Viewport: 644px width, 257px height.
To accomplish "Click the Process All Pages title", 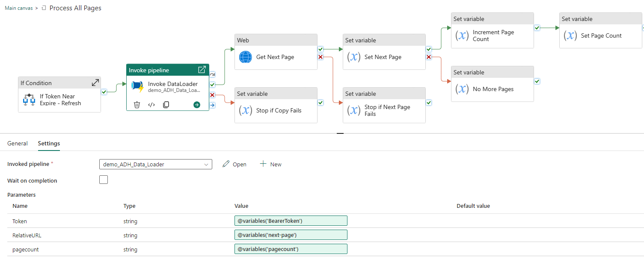I will (75, 8).
